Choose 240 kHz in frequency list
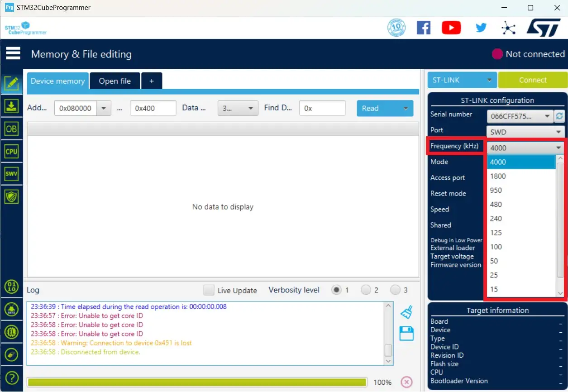Viewport: 568px width, 392px height. [521, 218]
